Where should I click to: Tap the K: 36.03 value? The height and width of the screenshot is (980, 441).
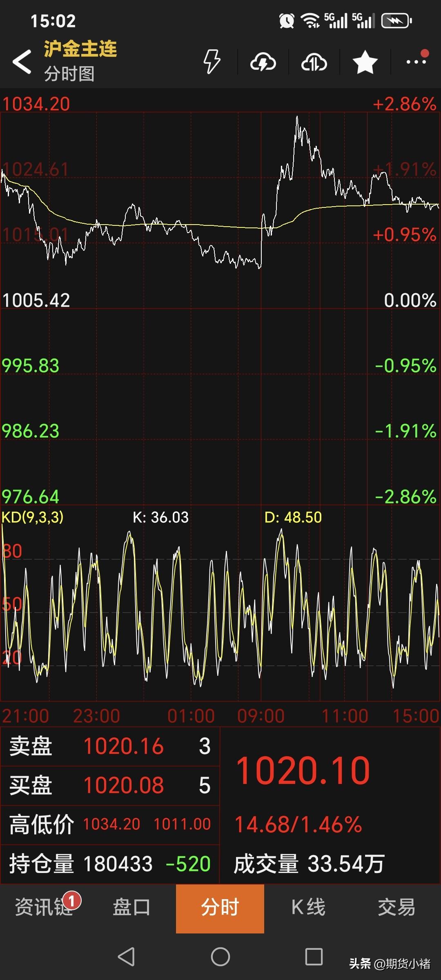[x=160, y=517]
